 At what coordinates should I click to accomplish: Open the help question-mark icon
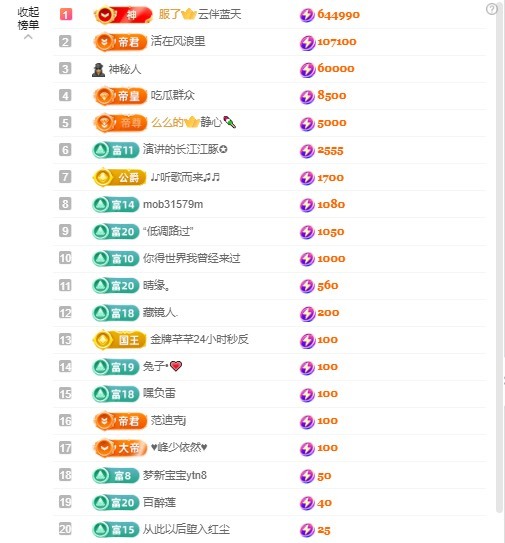tap(491, 9)
